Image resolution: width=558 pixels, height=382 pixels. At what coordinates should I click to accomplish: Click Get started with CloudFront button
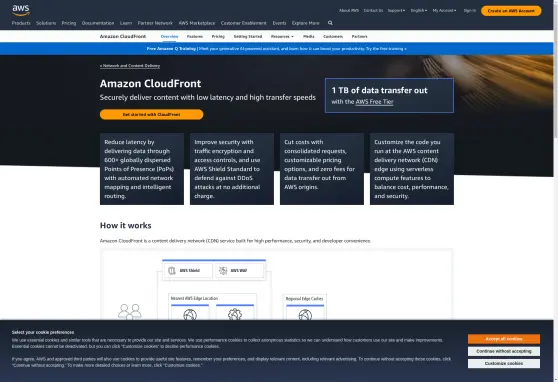point(152,114)
